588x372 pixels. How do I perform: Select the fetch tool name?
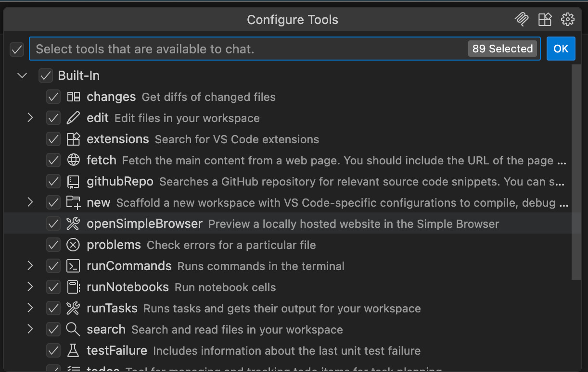pyautogui.click(x=102, y=161)
